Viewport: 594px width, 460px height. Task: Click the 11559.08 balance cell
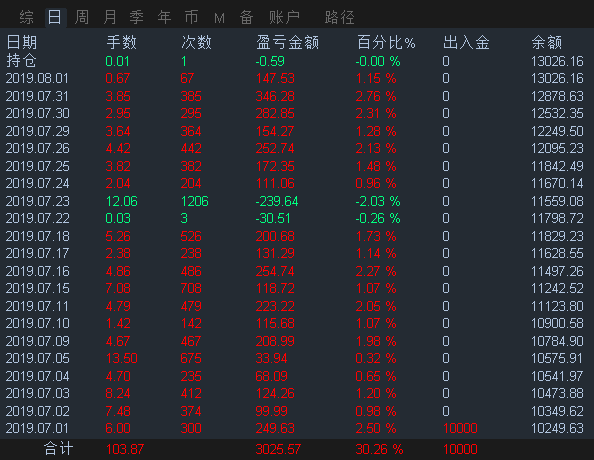point(557,201)
